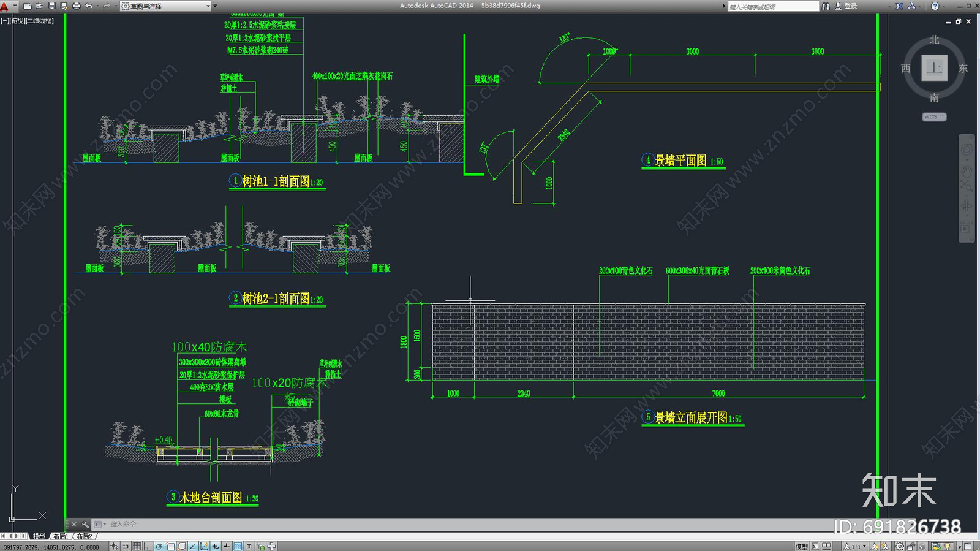The height and width of the screenshot is (551, 980).
Task: Click the Quick View Layouts icon
Action: pos(815,546)
